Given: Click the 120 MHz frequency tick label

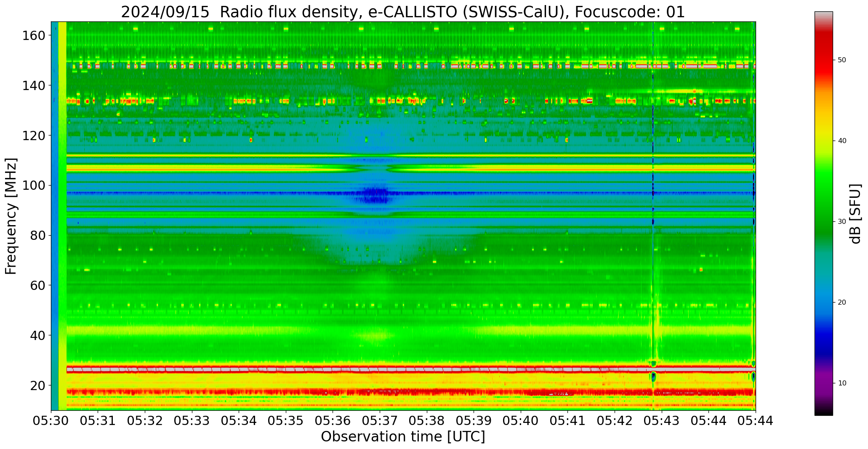Looking at the screenshot, I should pos(35,135).
